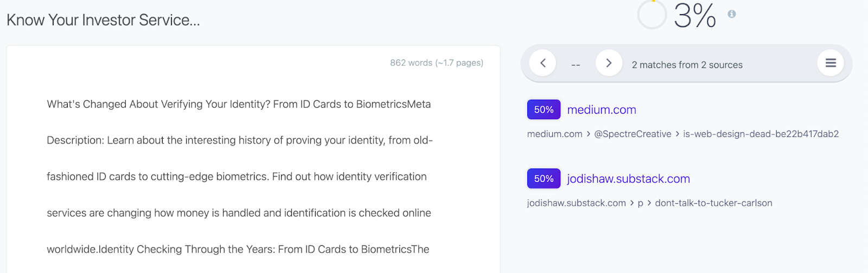Select the @SpectreCreative breadcrumb segment
This screenshot has height=273, width=868.
633,134
